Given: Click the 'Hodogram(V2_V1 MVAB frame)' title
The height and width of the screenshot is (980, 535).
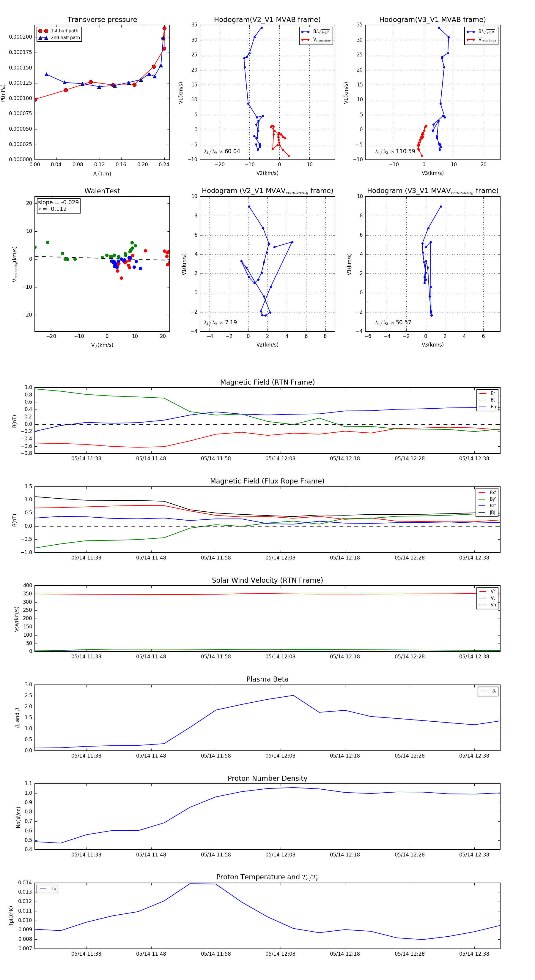Looking at the screenshot, I should tap(267, 19).
